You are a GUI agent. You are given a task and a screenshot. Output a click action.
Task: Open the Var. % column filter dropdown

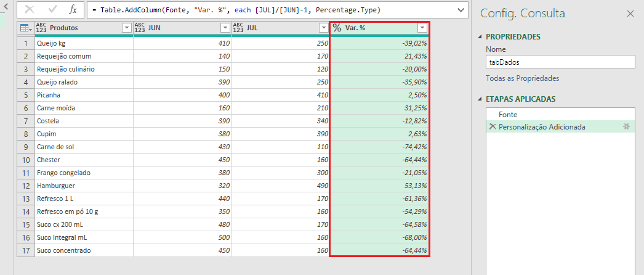coord(422,28)
